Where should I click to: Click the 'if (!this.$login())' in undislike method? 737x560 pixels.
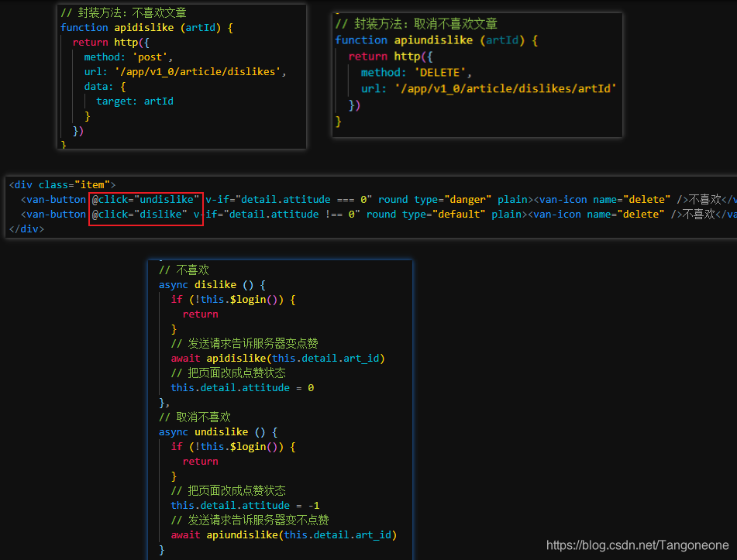click(x=228, y=447)
